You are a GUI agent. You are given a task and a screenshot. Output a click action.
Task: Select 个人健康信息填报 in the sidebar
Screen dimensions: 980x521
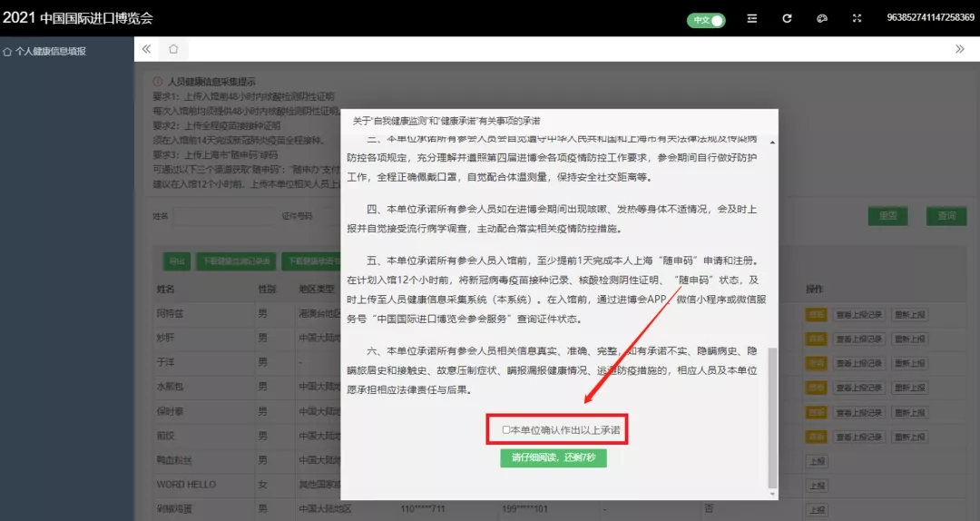pos(50,52)
